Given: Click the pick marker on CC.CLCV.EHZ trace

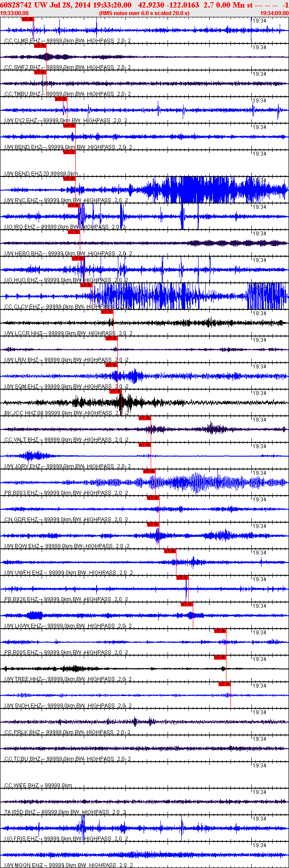Looking at the screenshot, I should (x=86, y=285).
